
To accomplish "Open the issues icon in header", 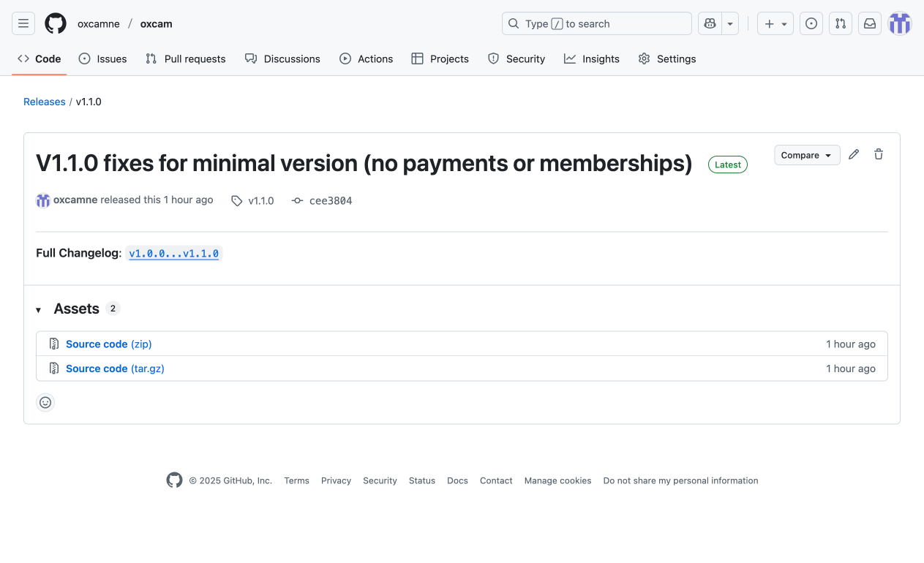I will pos(811,23).
